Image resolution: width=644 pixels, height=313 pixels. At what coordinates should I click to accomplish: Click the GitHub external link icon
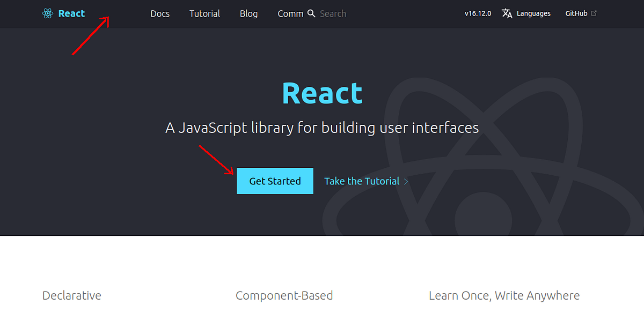(x=594, y=13)
